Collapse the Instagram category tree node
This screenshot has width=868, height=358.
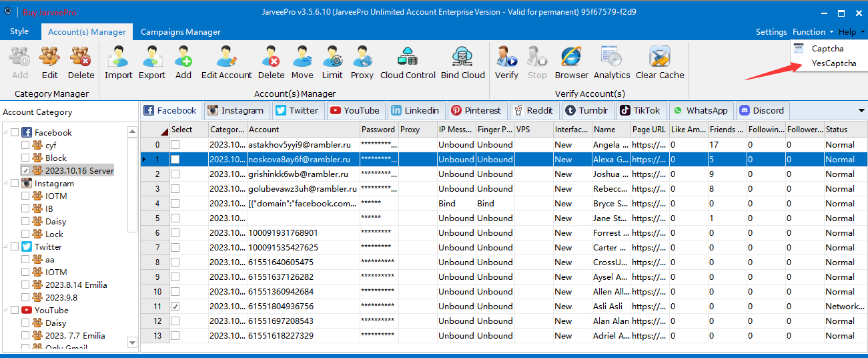(6, 183)
